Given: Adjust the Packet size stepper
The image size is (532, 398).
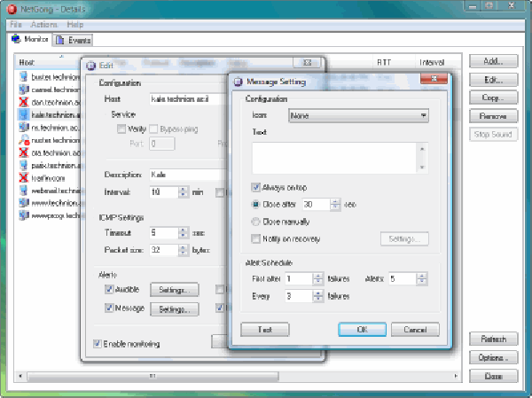Looking at the screenshot, I should 184,250.
